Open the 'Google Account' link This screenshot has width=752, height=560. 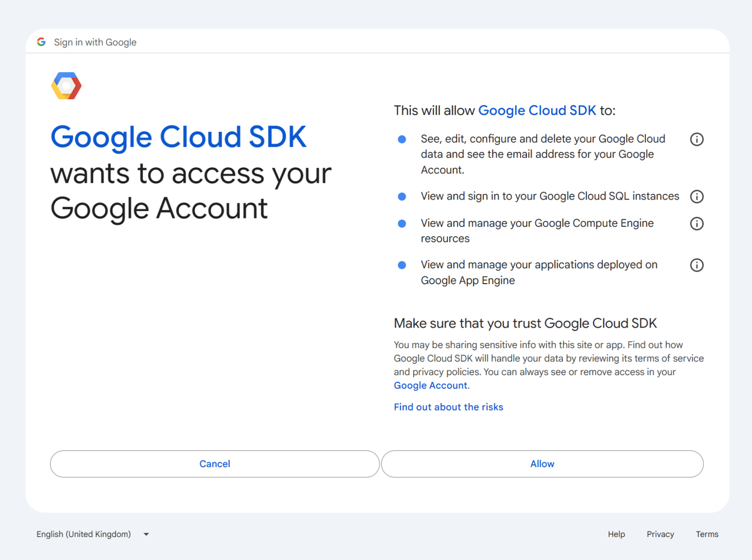pos(430,385)
